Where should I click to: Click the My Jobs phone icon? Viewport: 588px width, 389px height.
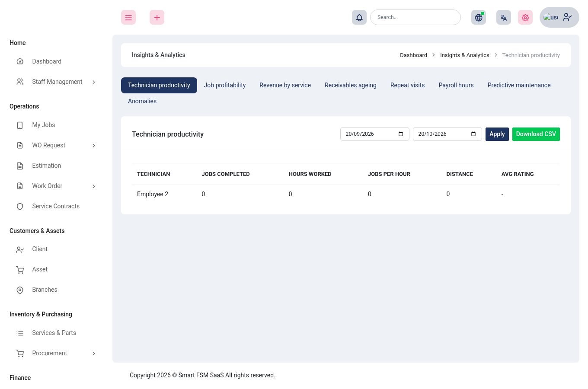(20, 125)
